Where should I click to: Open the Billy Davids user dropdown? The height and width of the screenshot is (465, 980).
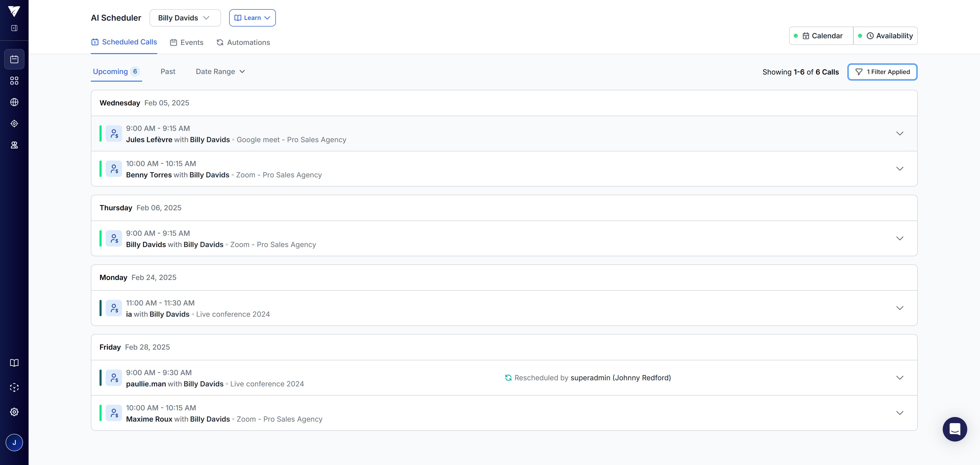pos(185,18)
